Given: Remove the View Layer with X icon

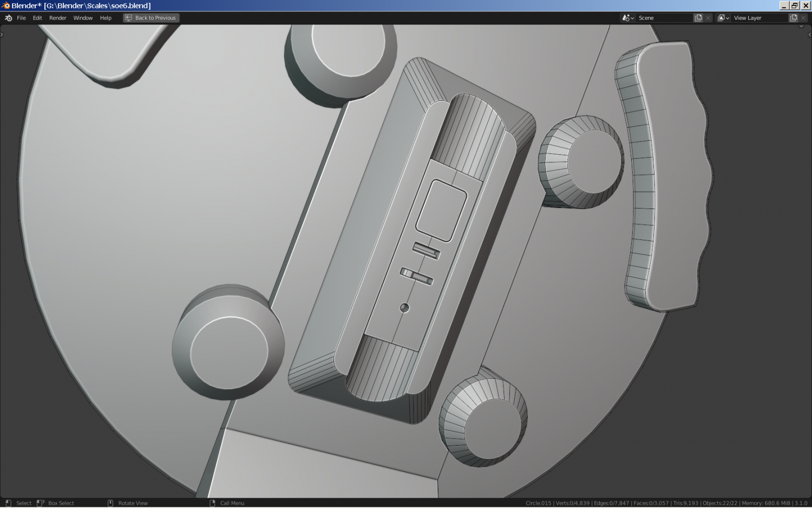Looking at the screenshot, I should tap(803, 18).
